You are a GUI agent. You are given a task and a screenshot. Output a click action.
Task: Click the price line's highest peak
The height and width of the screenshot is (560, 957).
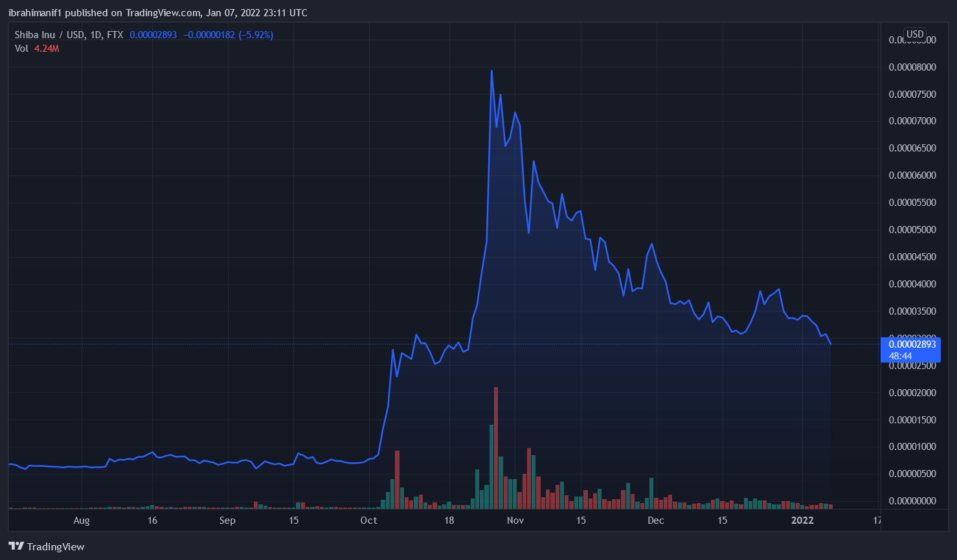coord(491,71)
